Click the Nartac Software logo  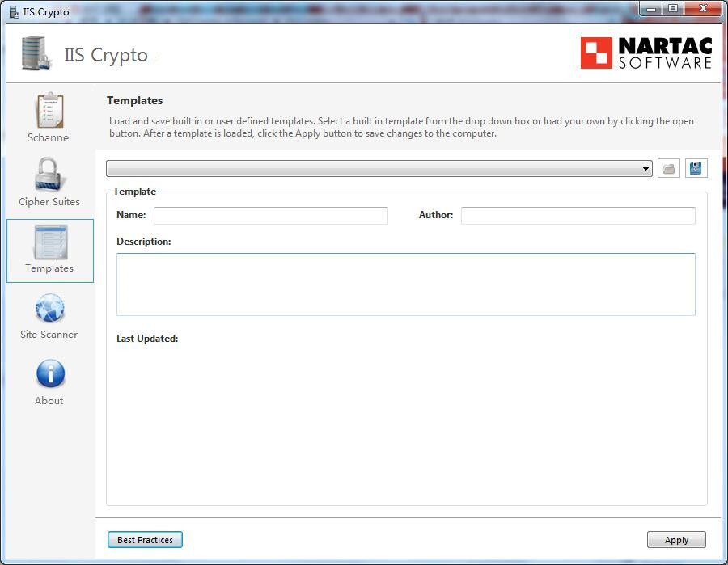645,53
